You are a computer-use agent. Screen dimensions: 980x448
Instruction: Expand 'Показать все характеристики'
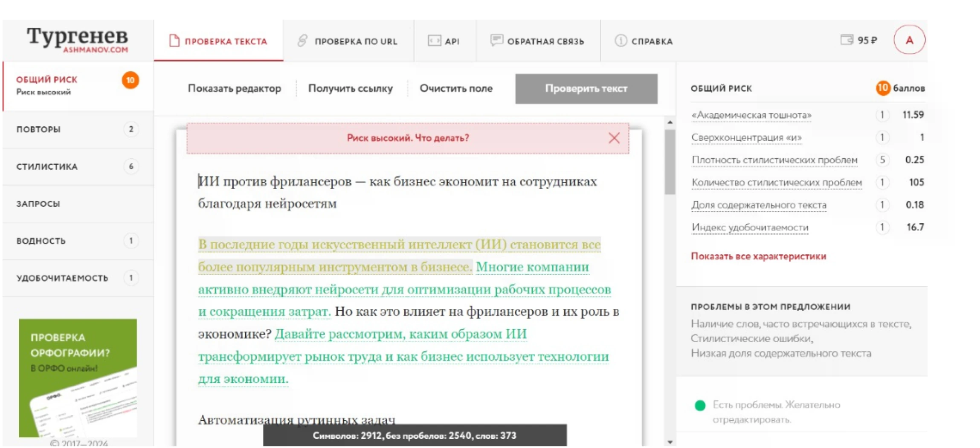(x=758, y=256)
